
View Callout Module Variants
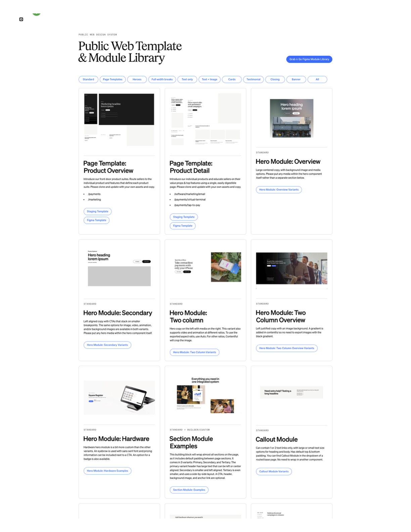pyautogui.click(x=274, y=472)
